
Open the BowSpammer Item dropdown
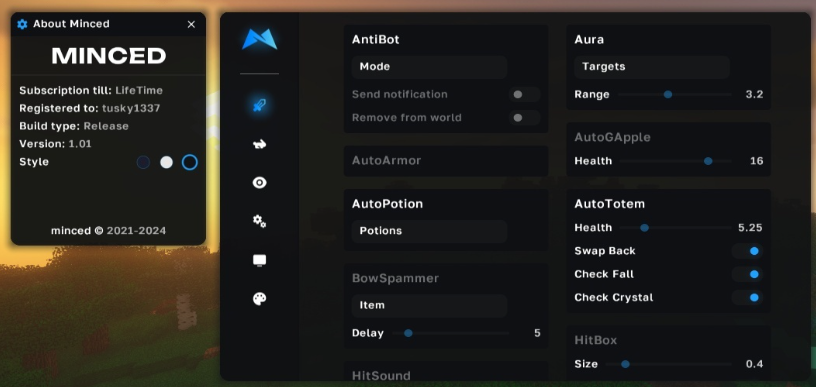[429, 305]
